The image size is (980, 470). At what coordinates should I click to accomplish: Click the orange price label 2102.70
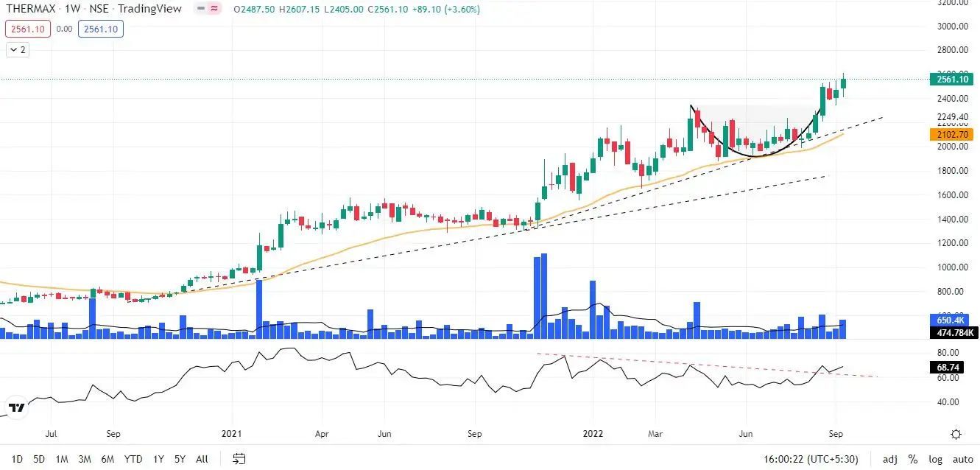[951, 134]
